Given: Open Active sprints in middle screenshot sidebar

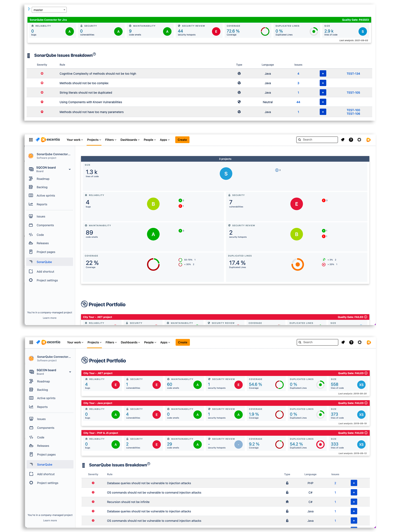Looking at the screenshot, I should tap(46, 195).
